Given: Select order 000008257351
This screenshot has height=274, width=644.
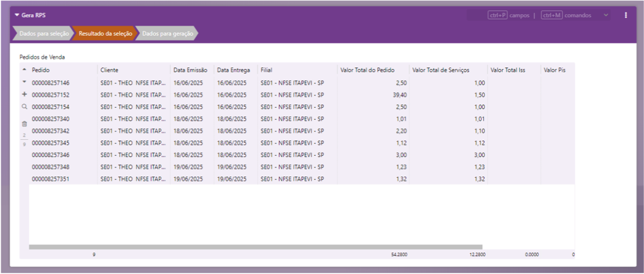Looking at the screenshot, I should point(50,179).
